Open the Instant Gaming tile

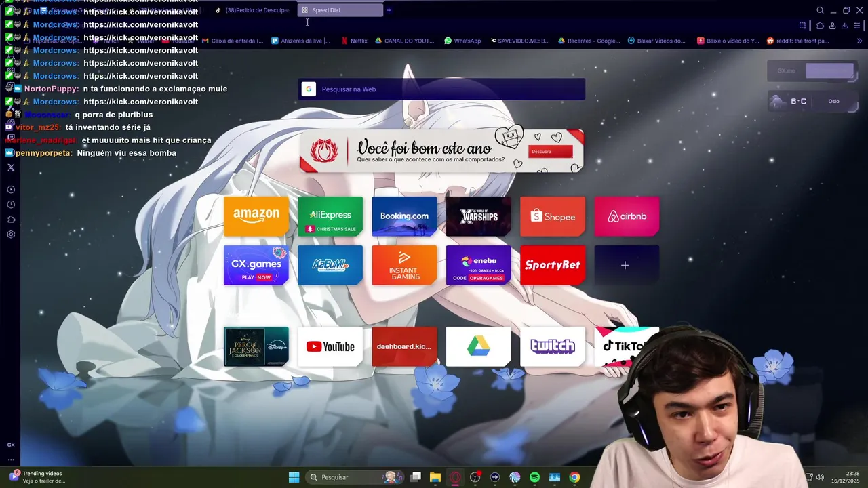pos(404,265)
